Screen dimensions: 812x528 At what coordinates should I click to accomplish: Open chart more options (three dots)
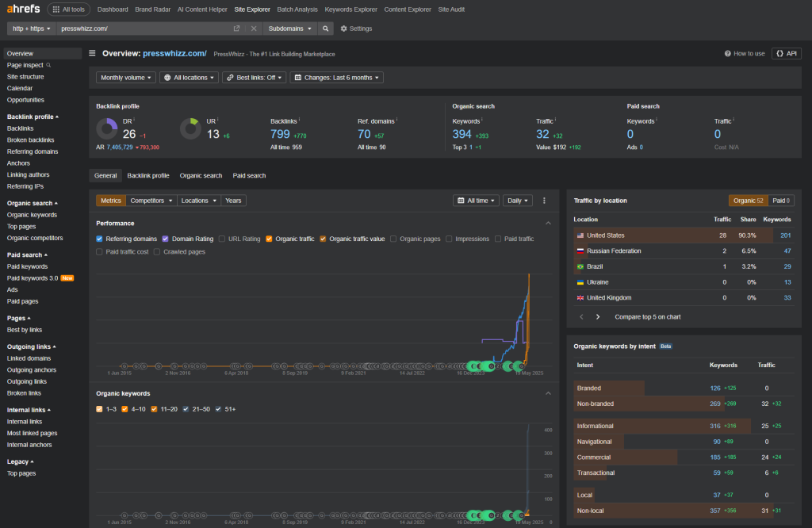544,201
